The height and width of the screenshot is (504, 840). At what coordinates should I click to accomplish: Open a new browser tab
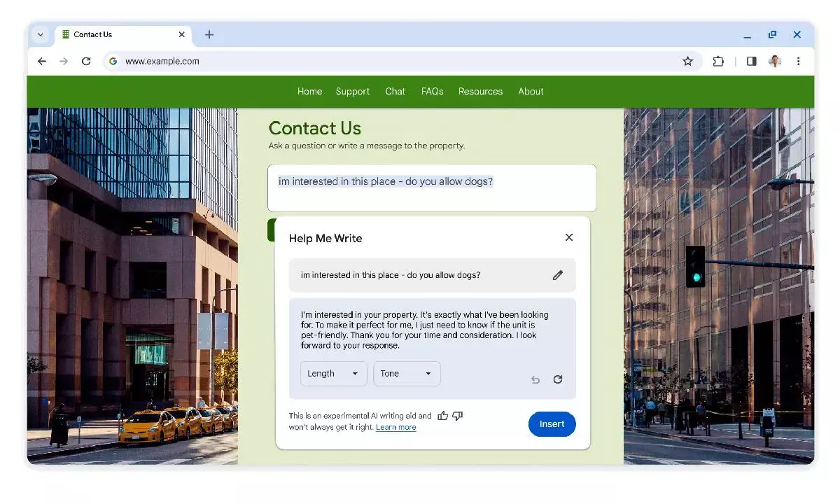point(209,34)
